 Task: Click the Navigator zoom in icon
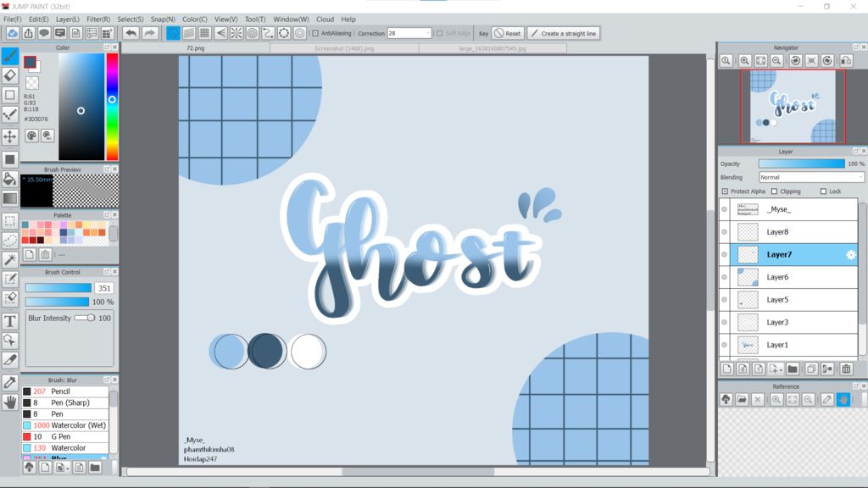point(744,61)
